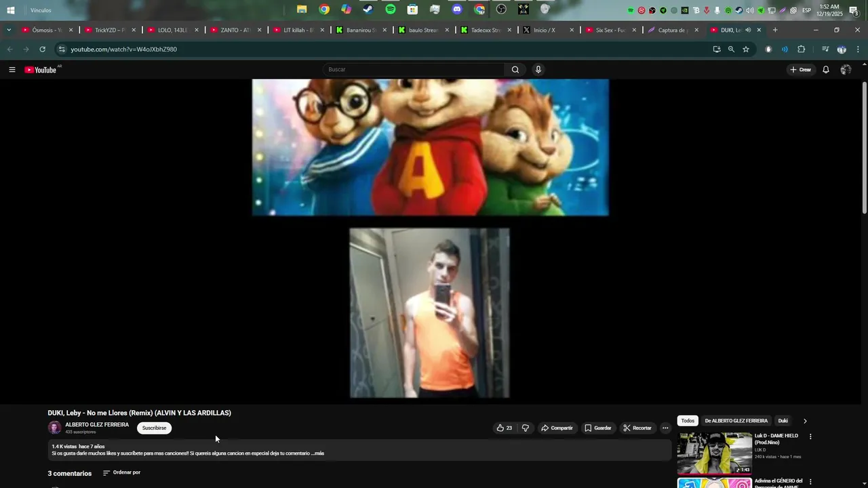Click the page vertical scrollbar thumb

864,149
